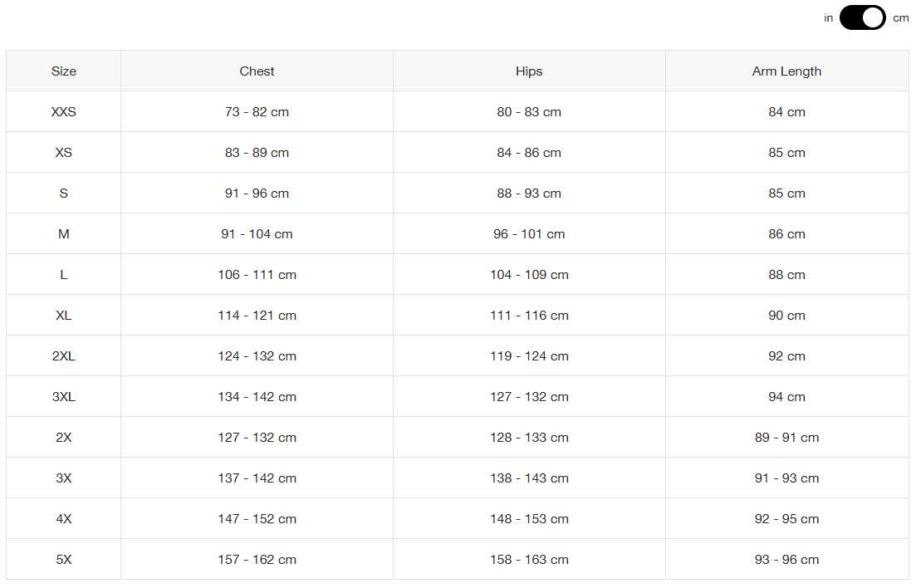This screenshot has width=916, height=588.
Task: Click the 147 - 152 cm chest cell
Action: tap(257, 518)
